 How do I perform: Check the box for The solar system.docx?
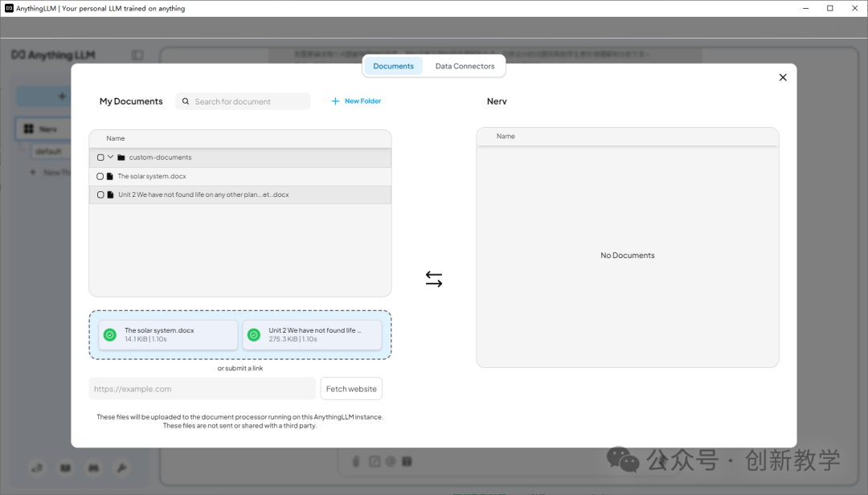coord(100,176)
